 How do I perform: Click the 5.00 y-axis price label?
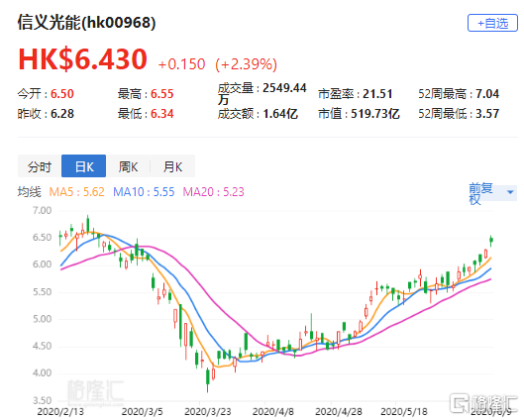point(42,319)
